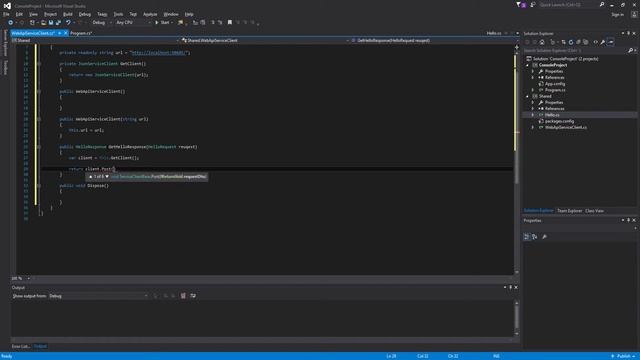Open the Test menu
This screenshot has height=360, width=640.
click(133, 14)
